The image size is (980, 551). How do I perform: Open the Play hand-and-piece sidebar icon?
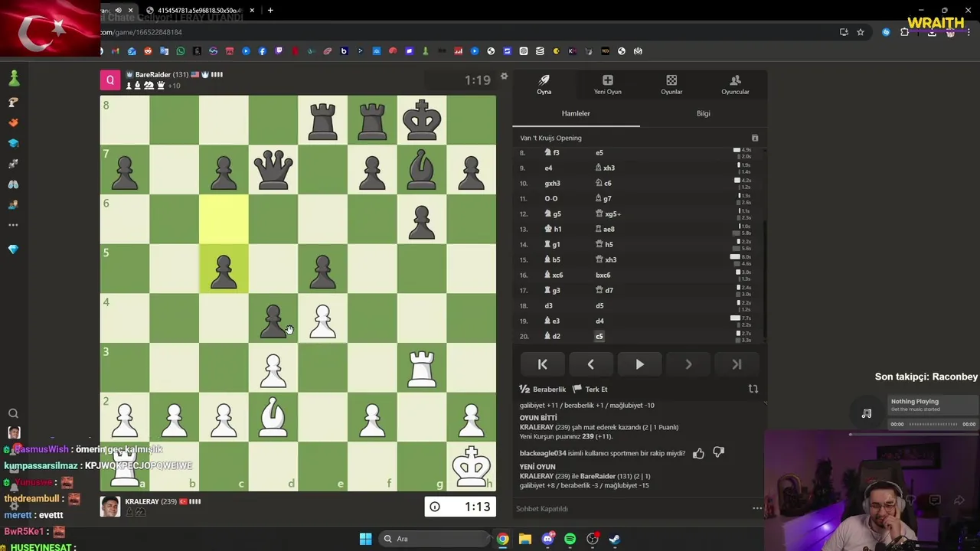click(13, 102)
